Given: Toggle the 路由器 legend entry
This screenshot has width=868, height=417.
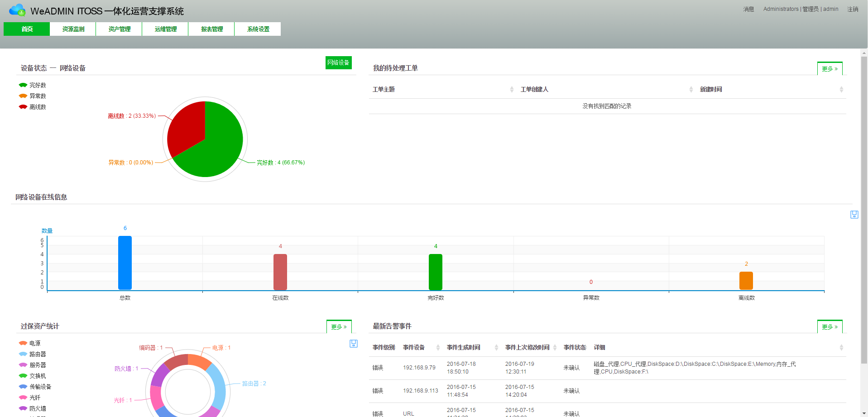Looking at the screenshot, I should pos(33,354).
